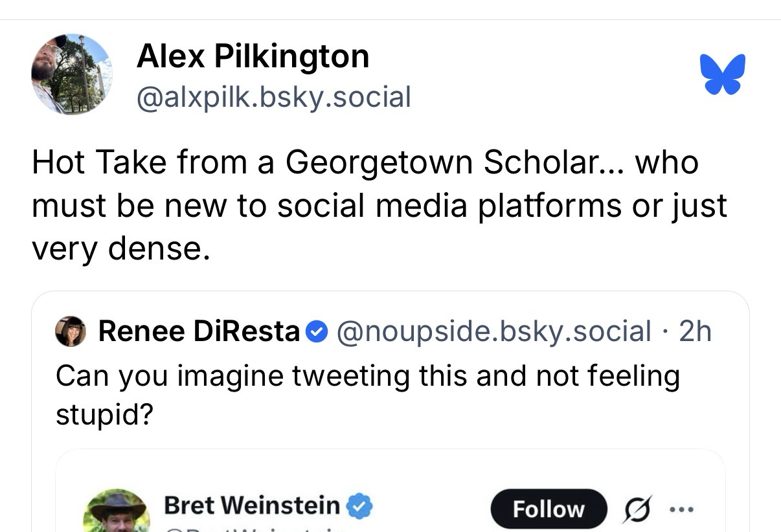Open Alex Pilkington's profile picture
781x532 pixels.
(x=72, y=74)
